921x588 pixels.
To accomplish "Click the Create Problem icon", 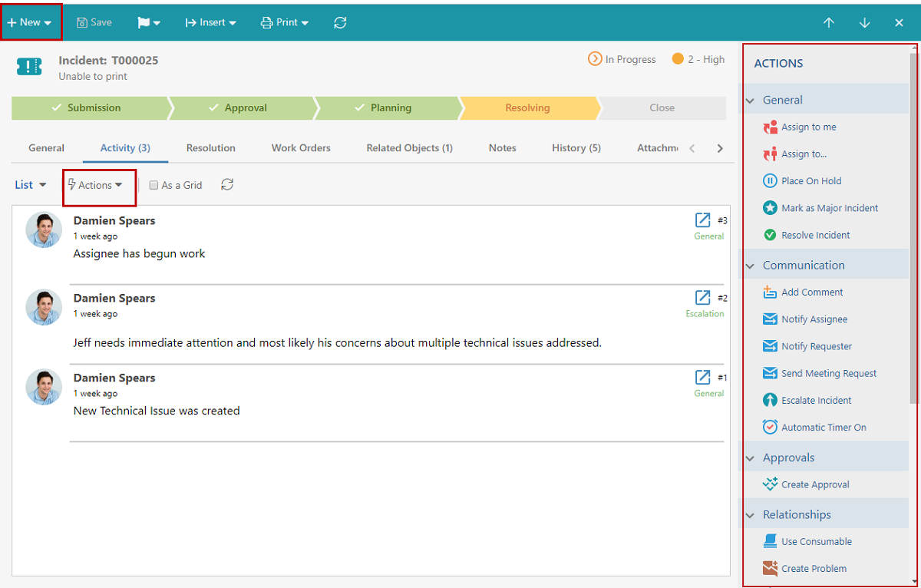I will (771, 568).
